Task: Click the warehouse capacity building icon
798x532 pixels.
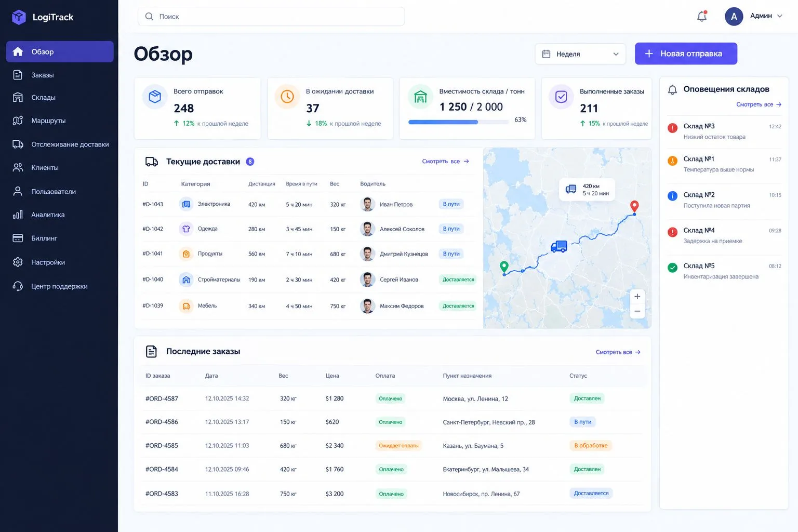Action: 420,97
